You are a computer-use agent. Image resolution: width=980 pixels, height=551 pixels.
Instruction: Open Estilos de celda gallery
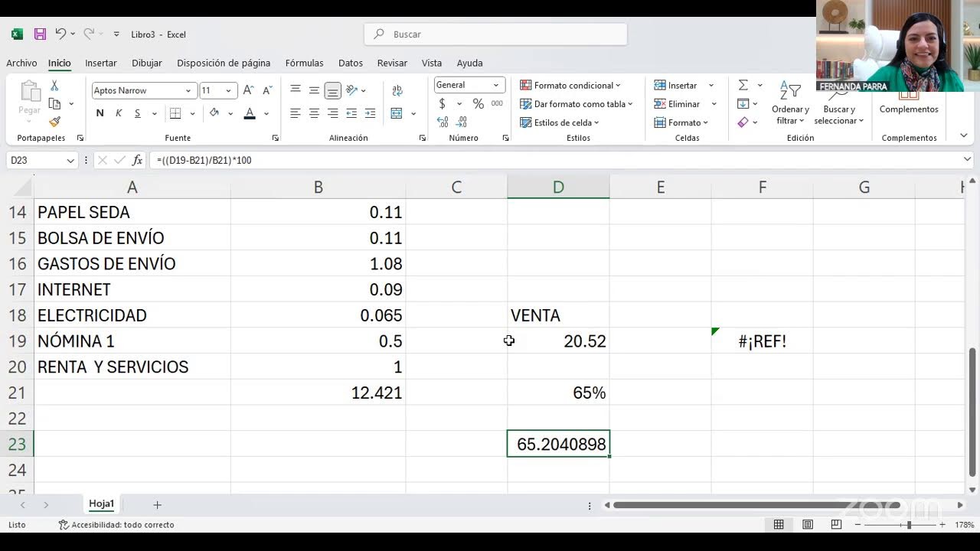coord(560,122)
